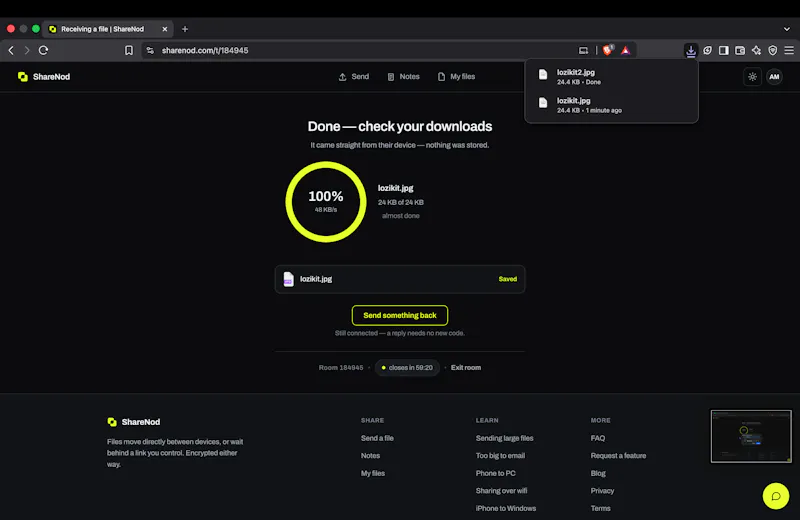Open the Brave Shields lion icon
Viewport: 800px width, 520px height.
607,50
